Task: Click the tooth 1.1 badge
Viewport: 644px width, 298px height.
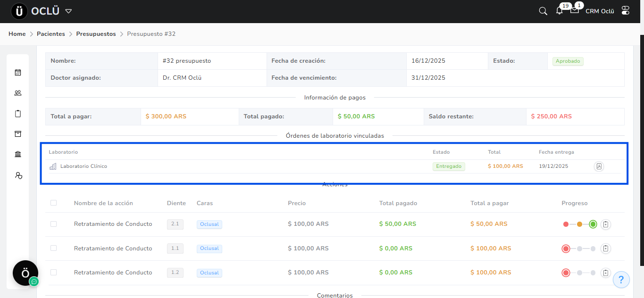Action: (x=175, y=248)
